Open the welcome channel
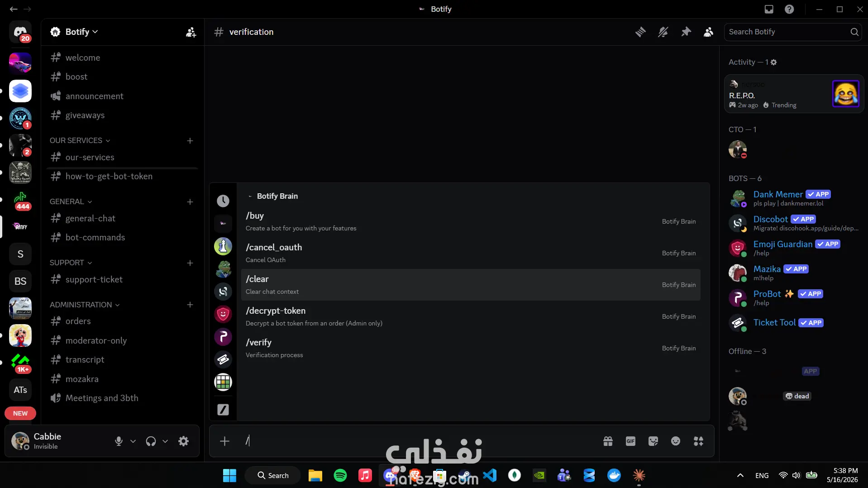This screenshot has width=868, height=488. click(122, 57)
